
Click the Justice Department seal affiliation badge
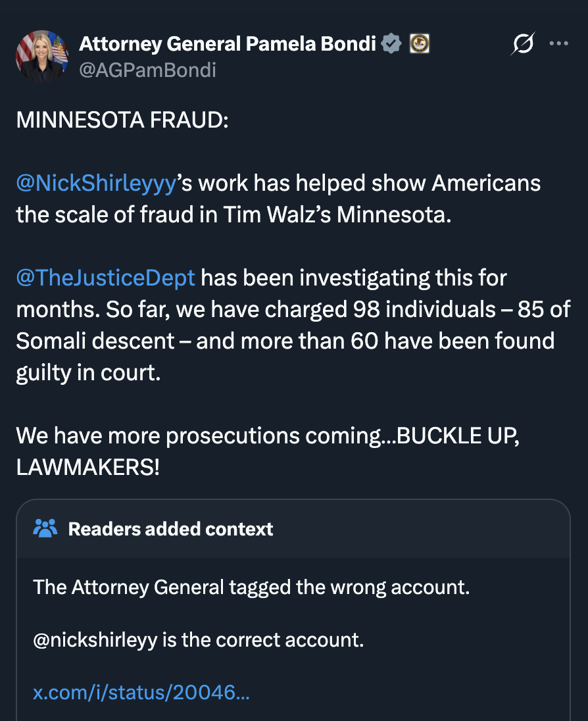coord(419,44)
